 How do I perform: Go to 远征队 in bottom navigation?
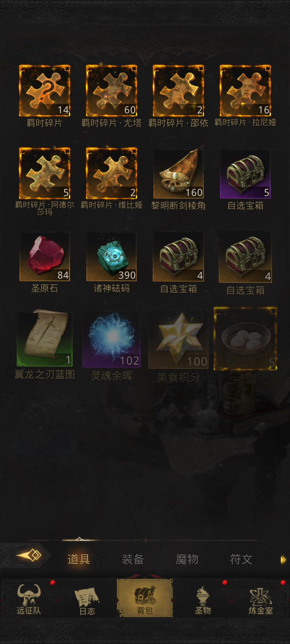coord(29,599)
